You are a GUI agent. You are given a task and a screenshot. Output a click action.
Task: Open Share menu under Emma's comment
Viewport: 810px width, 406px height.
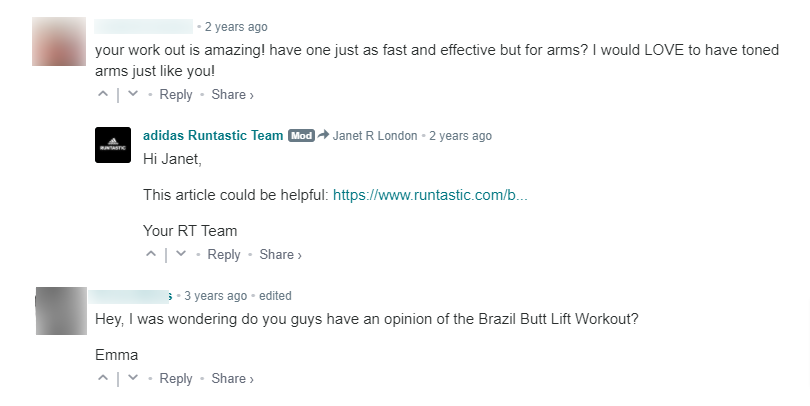[233, 379]
